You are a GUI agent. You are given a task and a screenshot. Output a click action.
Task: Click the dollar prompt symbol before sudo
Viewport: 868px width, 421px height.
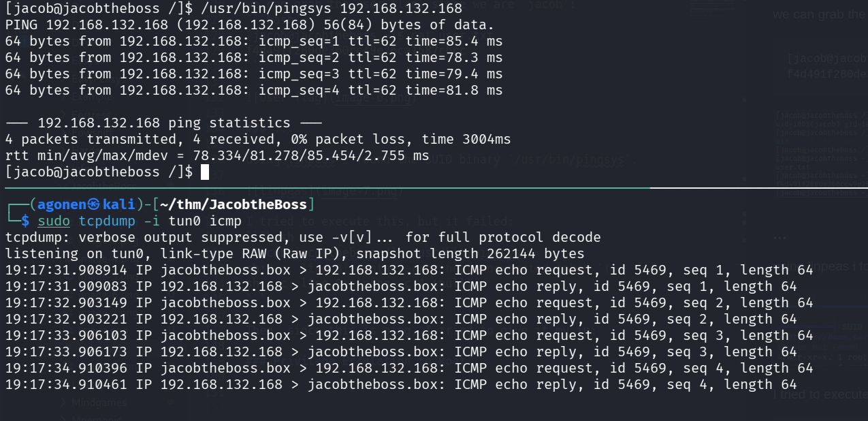pyautogui.click(x=25, y=221)
